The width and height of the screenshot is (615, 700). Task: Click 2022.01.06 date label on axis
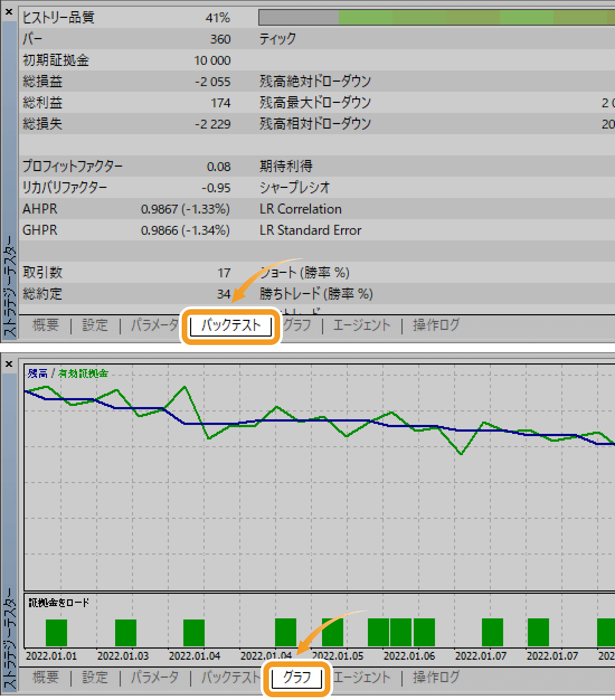409,656
